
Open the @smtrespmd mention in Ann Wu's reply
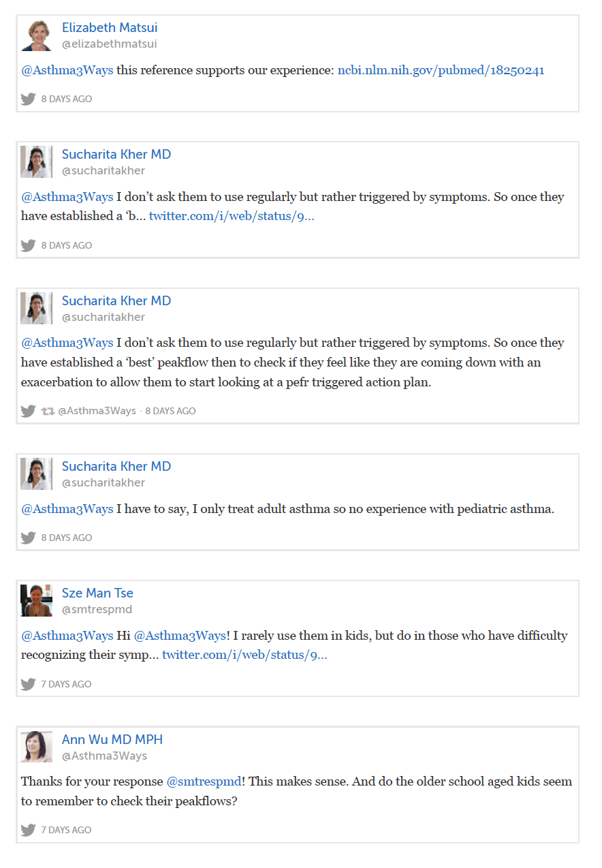(x=205, y=781)
